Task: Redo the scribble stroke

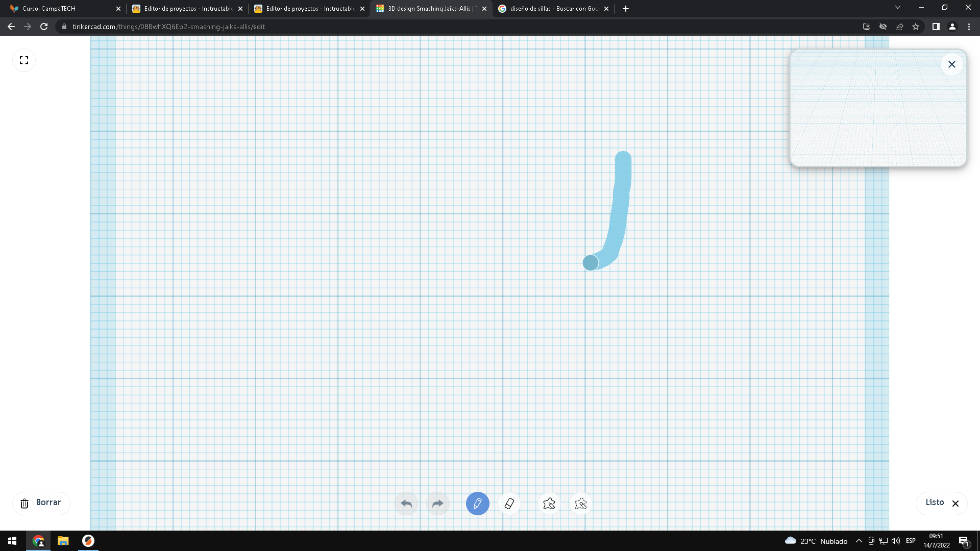Action: click(438, 504)
